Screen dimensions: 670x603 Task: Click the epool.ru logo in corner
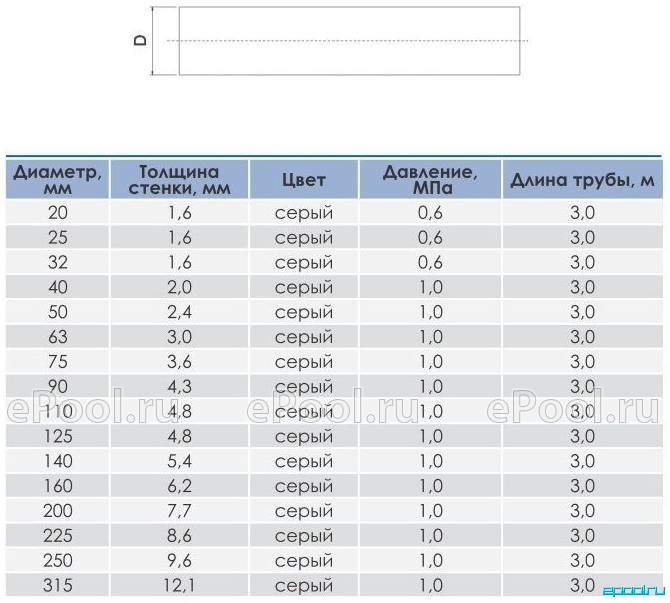634,591
